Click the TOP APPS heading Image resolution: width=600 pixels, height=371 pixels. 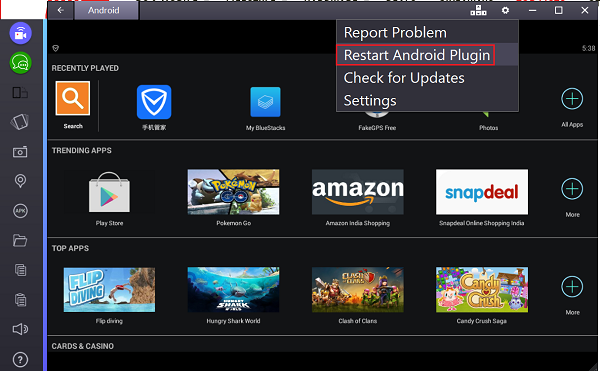tap(70, 249)
